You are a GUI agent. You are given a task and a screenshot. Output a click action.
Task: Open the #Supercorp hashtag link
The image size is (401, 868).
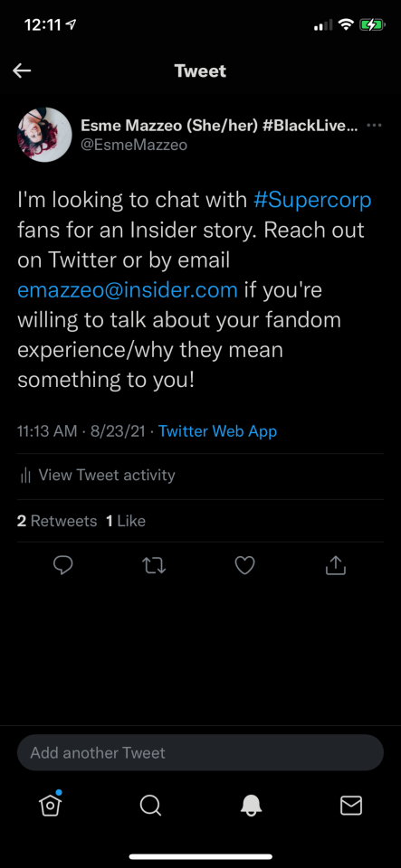pyautogui.click(x=312, y=200)
